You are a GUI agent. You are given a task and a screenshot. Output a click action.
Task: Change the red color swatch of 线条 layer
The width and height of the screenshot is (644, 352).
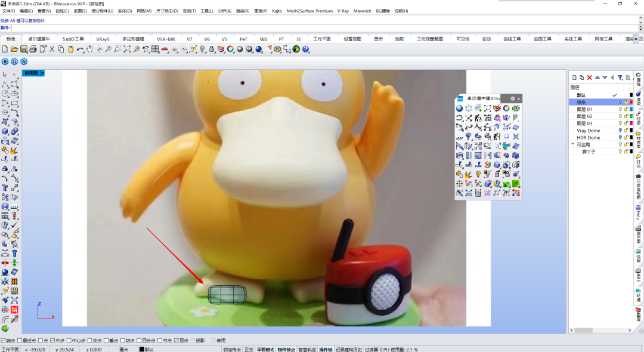(631, 102)
